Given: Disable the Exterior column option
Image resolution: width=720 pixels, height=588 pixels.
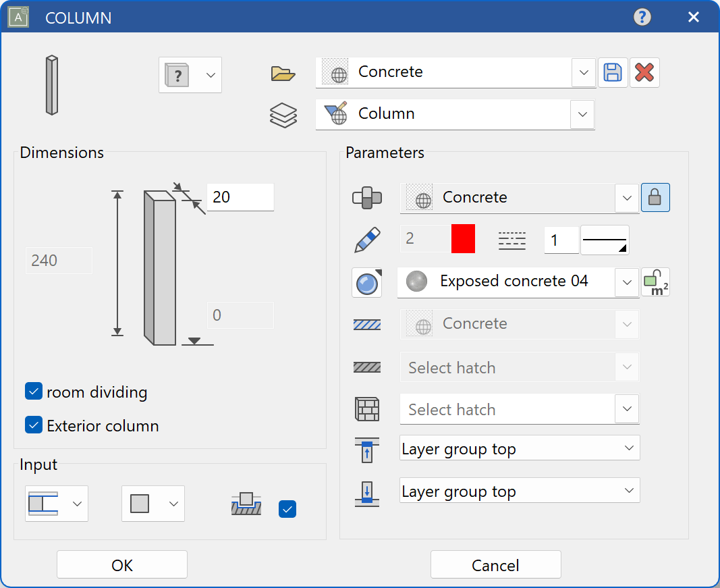Looking at the screenshot, I should [33, 425].
